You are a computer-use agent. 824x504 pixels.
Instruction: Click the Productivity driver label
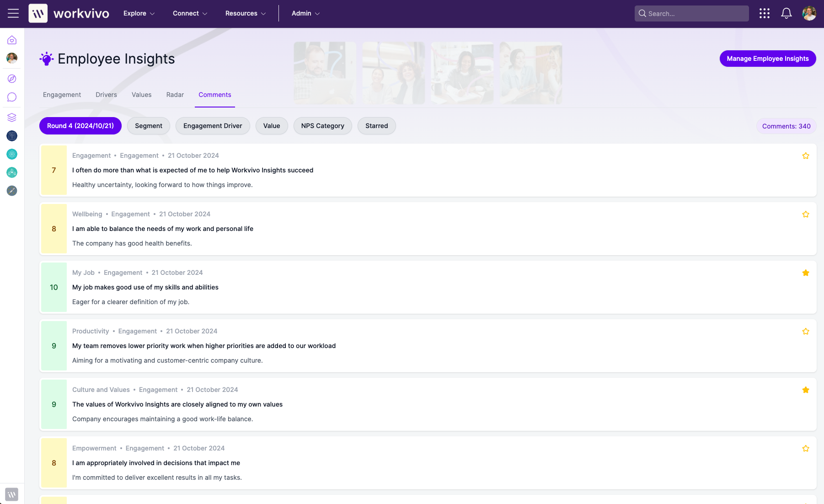(x=91, y=331)
